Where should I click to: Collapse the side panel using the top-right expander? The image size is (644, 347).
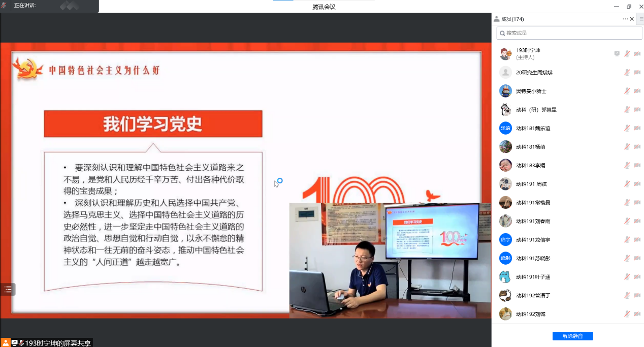coord(641,19)
